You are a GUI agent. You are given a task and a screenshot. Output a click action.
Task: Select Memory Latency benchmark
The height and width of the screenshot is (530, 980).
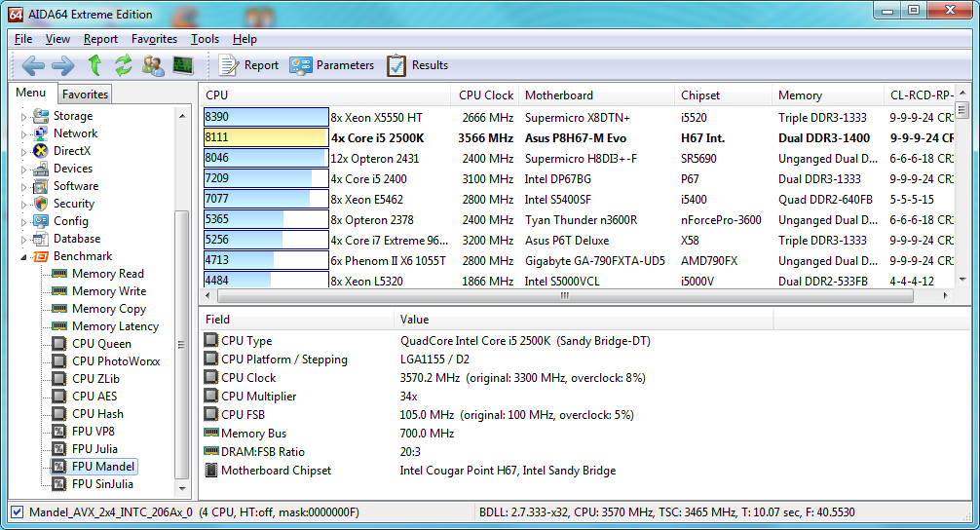click(115, 326)
